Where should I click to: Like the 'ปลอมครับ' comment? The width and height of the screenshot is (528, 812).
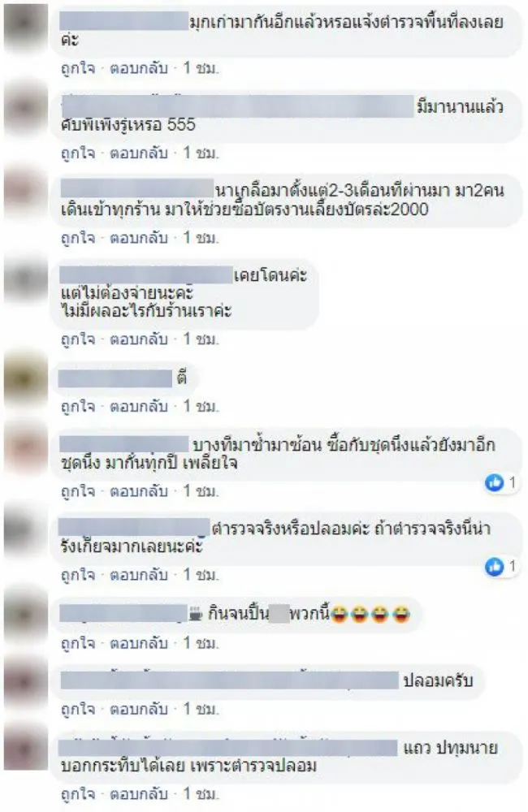coord(78,709)
